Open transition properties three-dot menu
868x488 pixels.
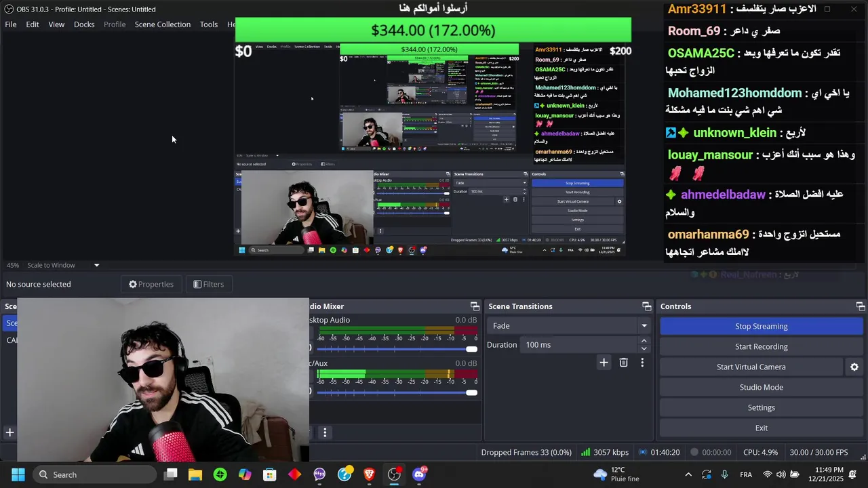[642, 363]
